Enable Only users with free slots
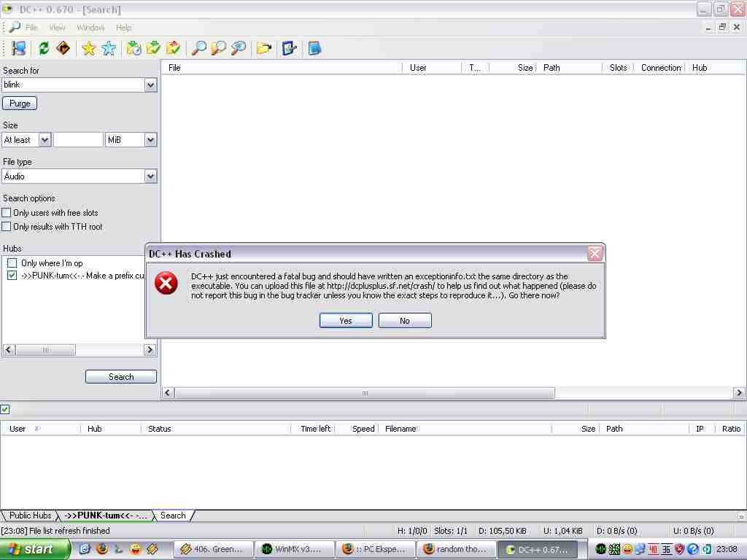The image size is (747, 560). (x=7, y=213)
